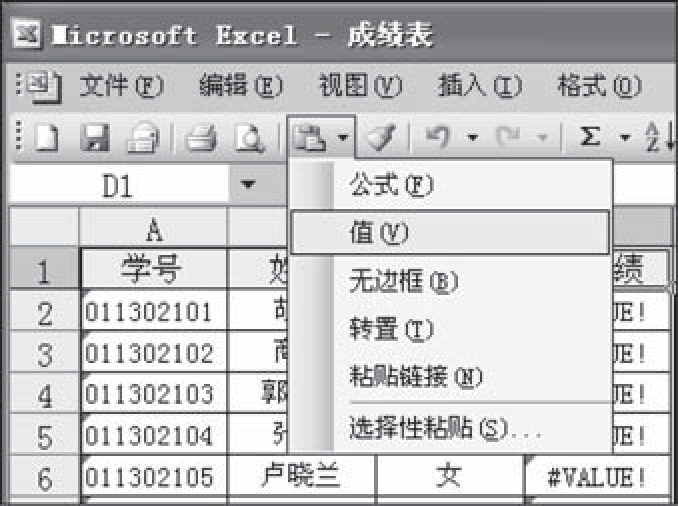Click the Excel title bar application icon
This screenshot has height=506, width=678.
27,34
